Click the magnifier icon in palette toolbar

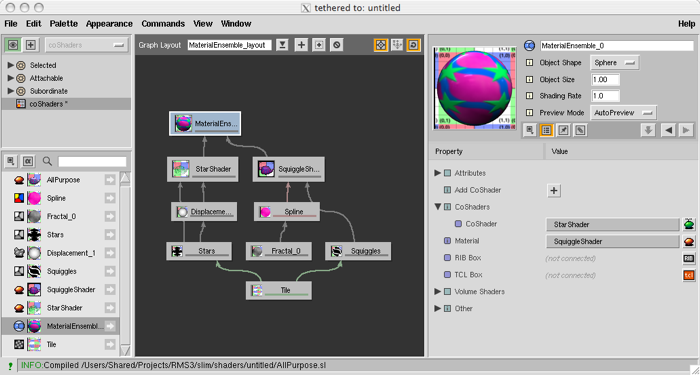47,161
